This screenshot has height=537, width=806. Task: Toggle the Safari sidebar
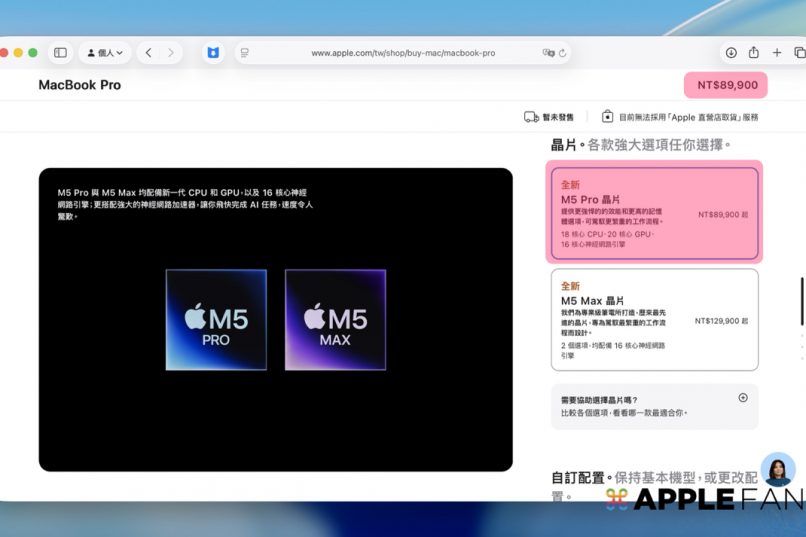(x=60, y=53)
